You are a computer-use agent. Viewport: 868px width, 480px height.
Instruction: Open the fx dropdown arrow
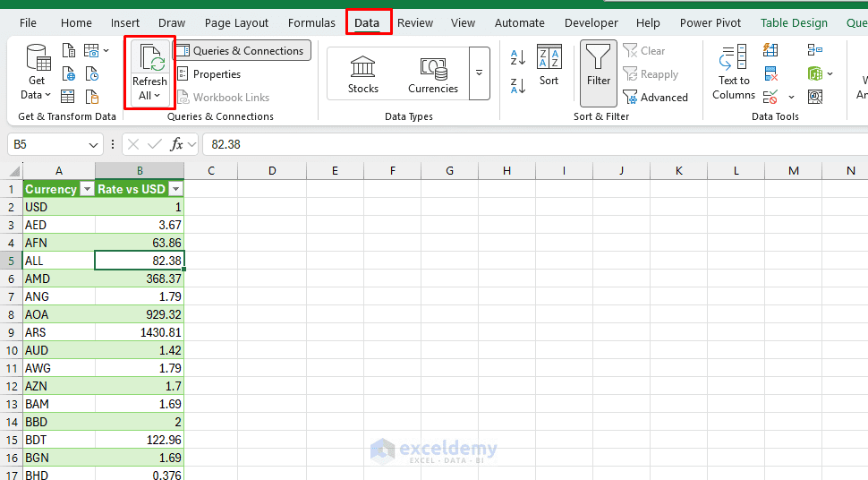pyautogui.click(x=192, y=145)
